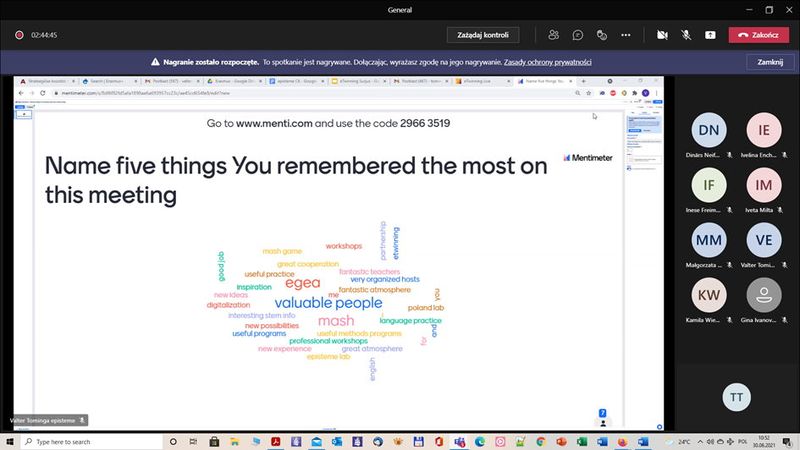
Task: Open Excel from the taskbar
Action: tap(582, 442)
